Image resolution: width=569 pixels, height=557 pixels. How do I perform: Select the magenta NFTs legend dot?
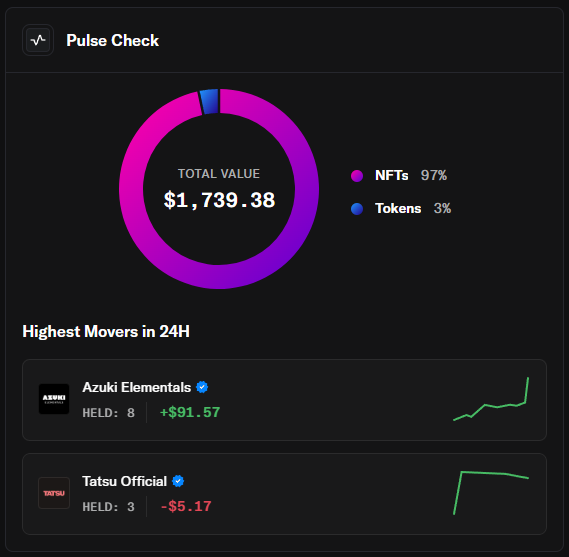point(357,176)
